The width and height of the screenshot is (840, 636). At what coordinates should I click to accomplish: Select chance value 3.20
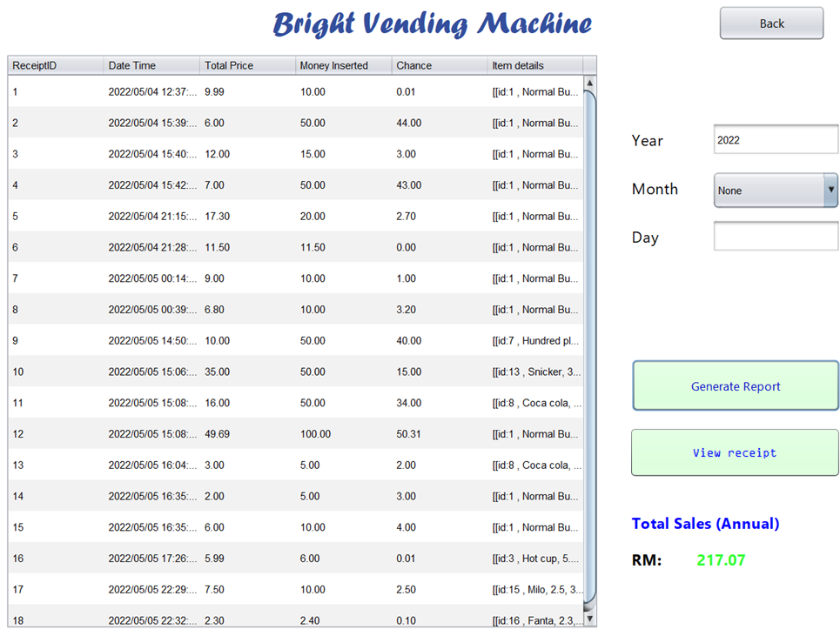point(440,309)
